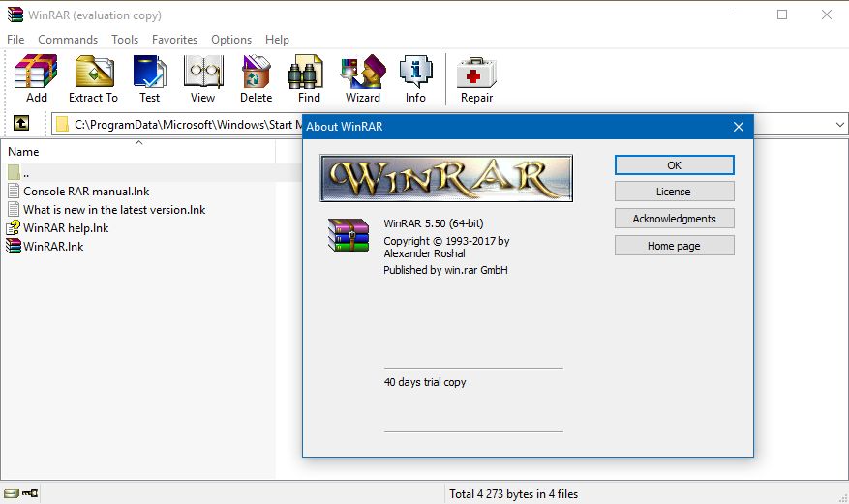
Task: Open the Acknowledgments button
Action: pyautogui.click(x=674, y=219)
